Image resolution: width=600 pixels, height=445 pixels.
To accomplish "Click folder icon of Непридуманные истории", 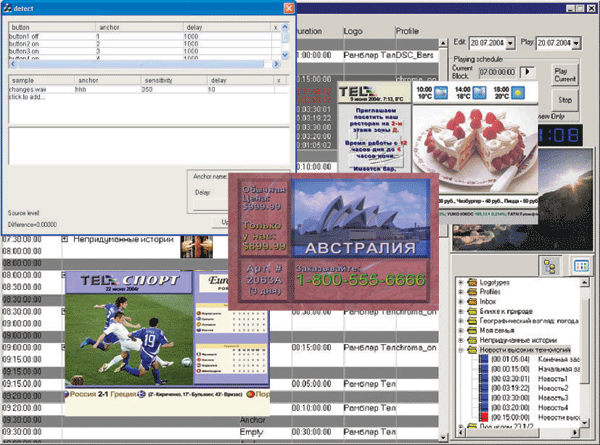I will tap(472, 340).
